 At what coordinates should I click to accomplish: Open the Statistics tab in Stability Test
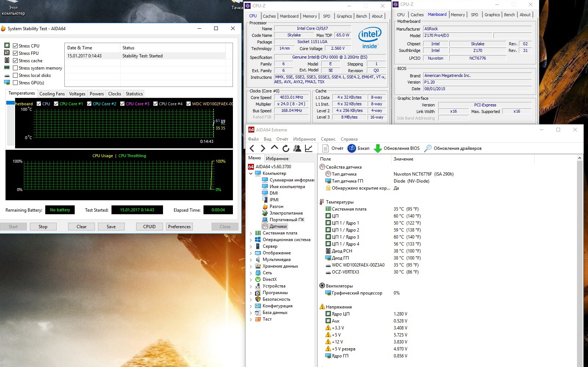pyautogui.click(x=134, y=94)
